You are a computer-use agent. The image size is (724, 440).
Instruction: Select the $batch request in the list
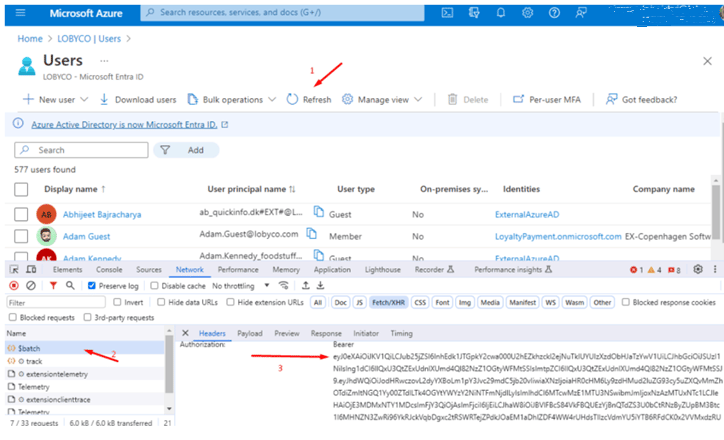coord(84,348)
